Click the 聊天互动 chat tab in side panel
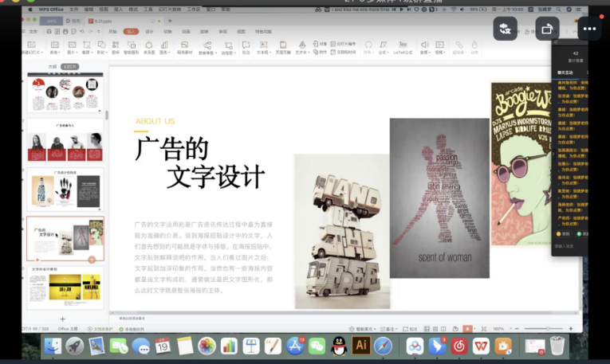The image size is (610, 364). 565,72
